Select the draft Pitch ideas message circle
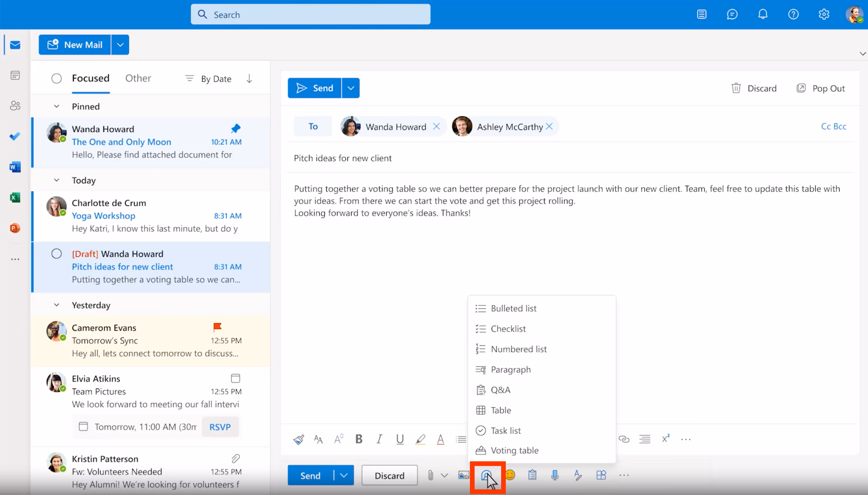The width and height of the screenshot is (868, 495). (x=57, y=254)
